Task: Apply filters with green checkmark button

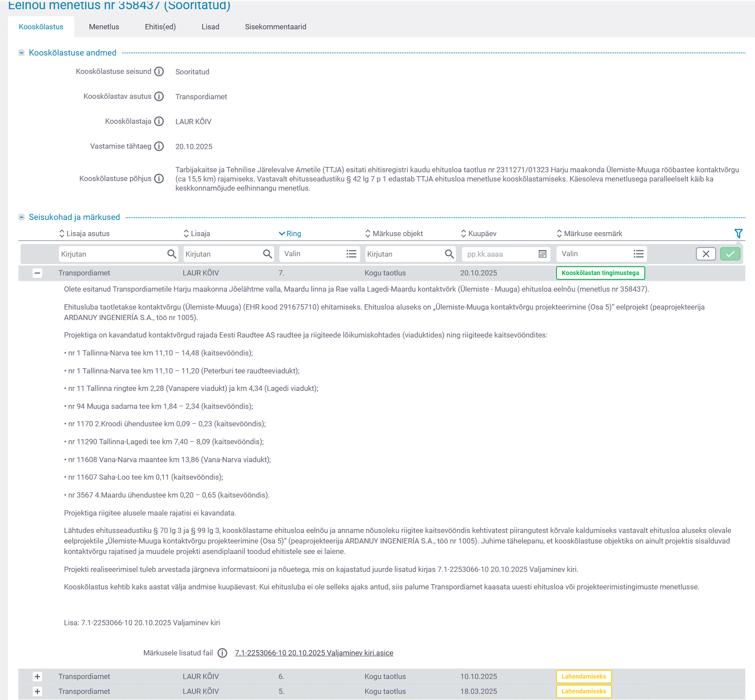Action: point(730,254)
